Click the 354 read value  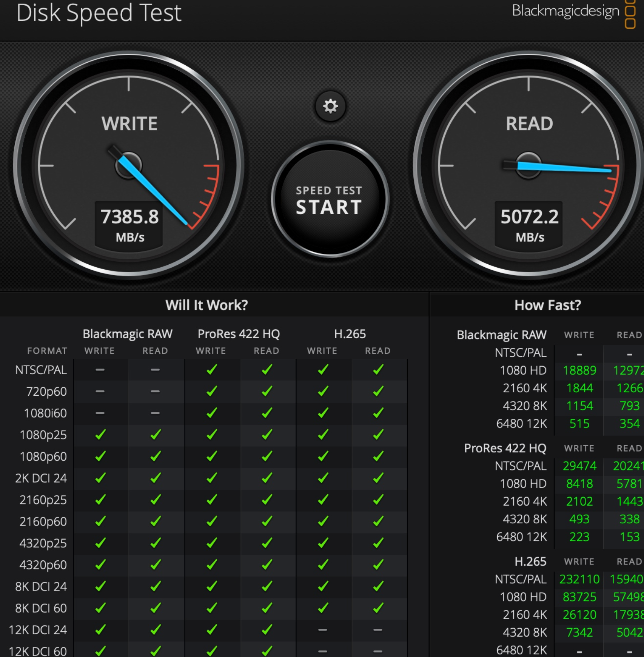coord(630,424)
